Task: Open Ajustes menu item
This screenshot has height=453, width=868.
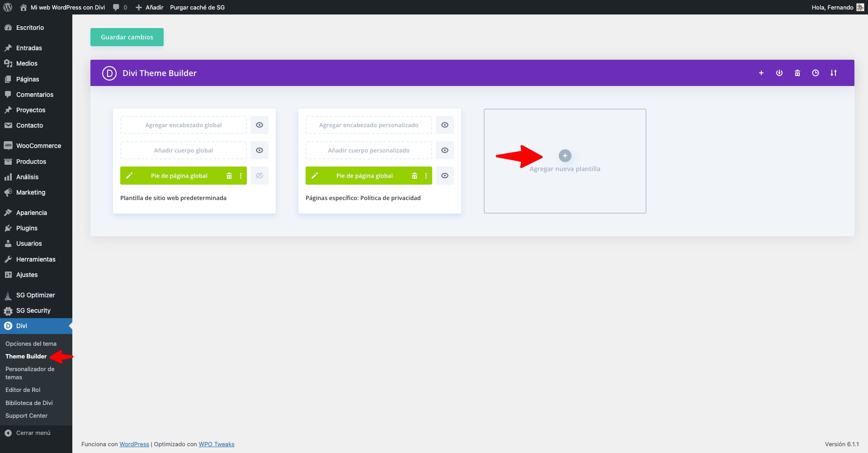Action: [36, 275]
